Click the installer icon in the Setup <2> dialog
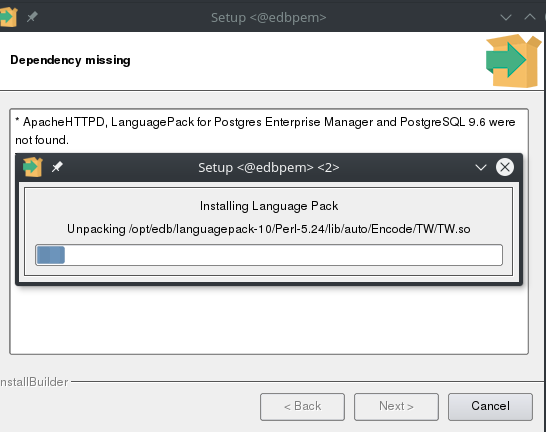This screenshot has height=432, width=546. (x=32, y=167)
